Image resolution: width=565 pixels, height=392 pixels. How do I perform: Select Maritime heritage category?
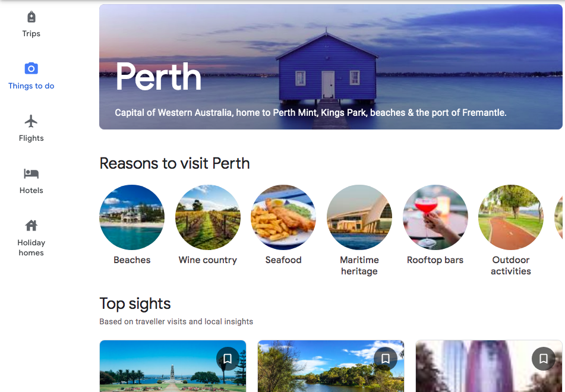tap(359, 217)
